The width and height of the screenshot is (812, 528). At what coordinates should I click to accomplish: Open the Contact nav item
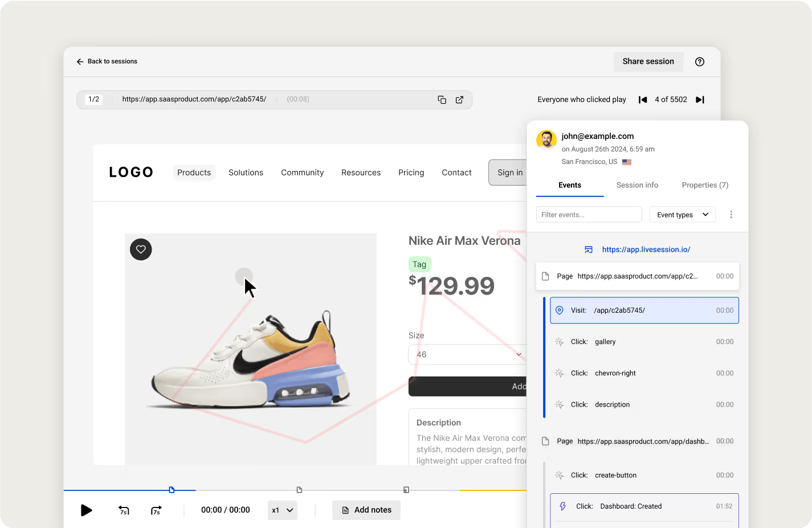pos(456,173)
